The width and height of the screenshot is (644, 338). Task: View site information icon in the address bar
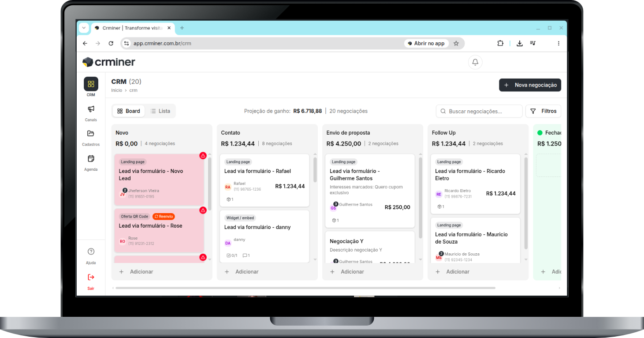tap(127, 43)
